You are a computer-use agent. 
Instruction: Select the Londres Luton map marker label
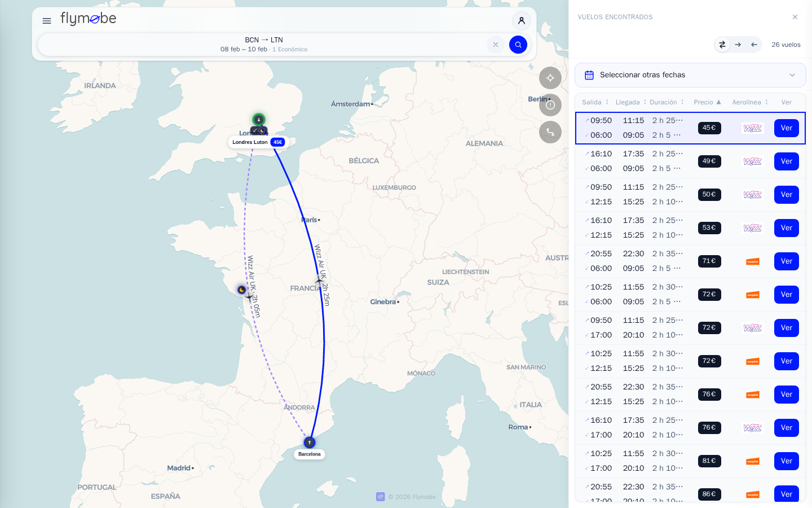click(x=258, y=142)
